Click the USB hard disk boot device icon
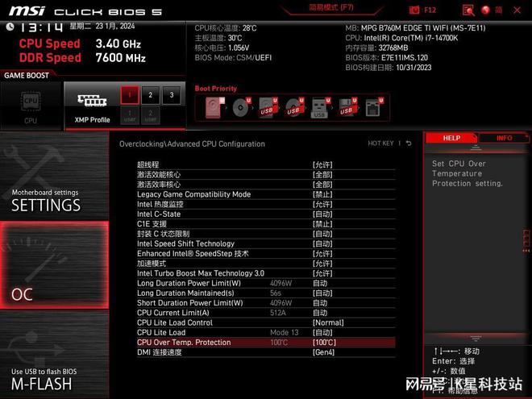This screenshot has width=532, height=399. (268, 107)
